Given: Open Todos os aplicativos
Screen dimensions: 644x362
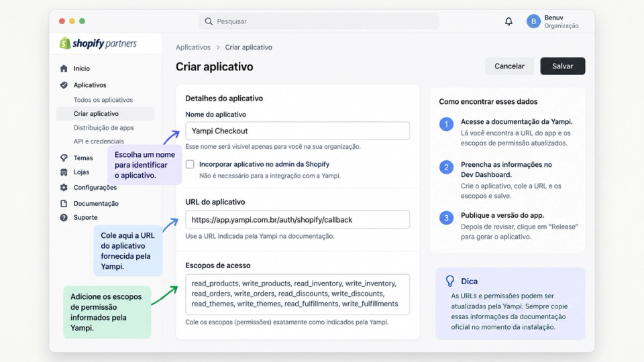Looking at the screenshot, I should pyautogui.click(x=103, y=100).
